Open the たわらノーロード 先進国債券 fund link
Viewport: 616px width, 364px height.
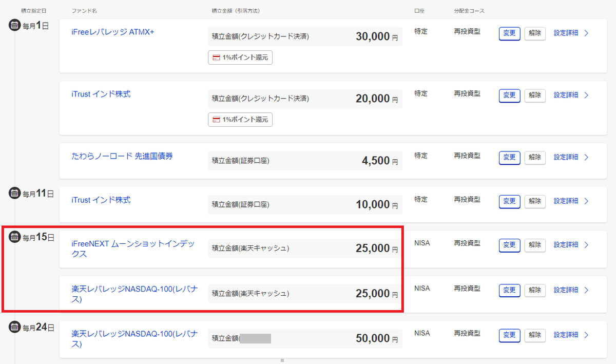122,156
